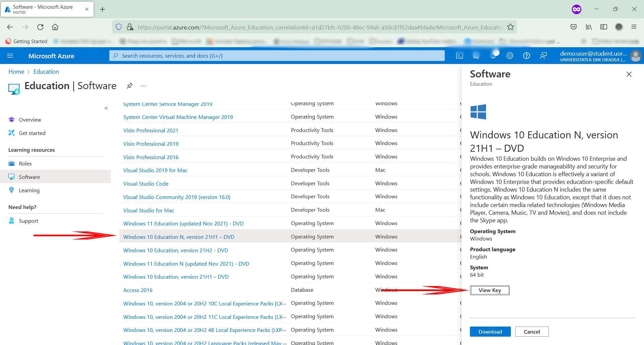Image resolution: width=644 pixels, height=345 pixels.
Task: Open Windows 11 Education N (updated Nov 2021)
Action: (x=186, y=264)
